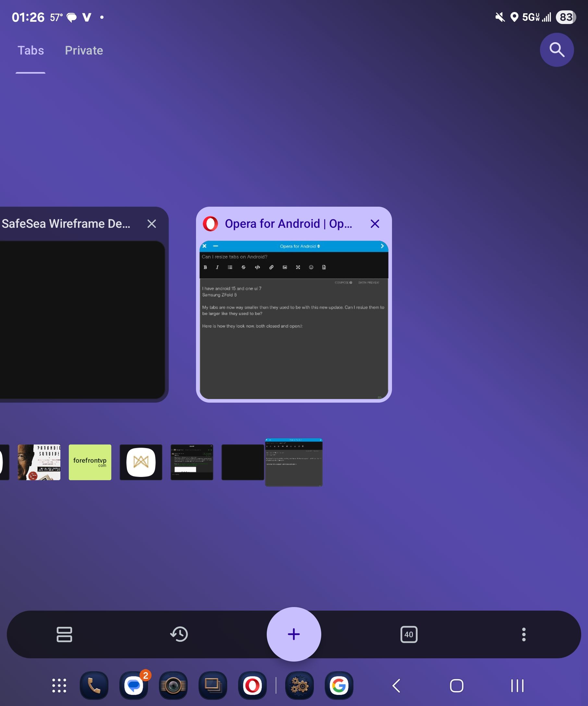Add a new tab with plus button
The width and height of the screenshot is (588, 706).
point(294,634)
